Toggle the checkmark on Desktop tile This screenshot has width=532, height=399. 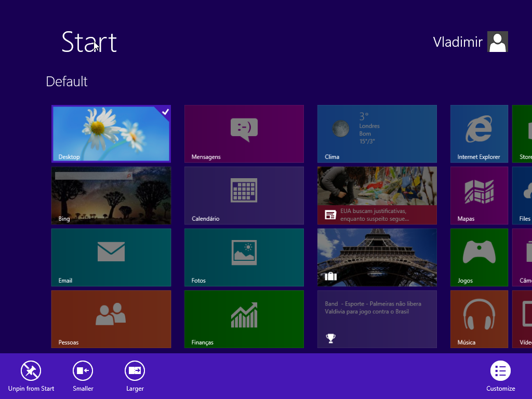pos(165,112)
